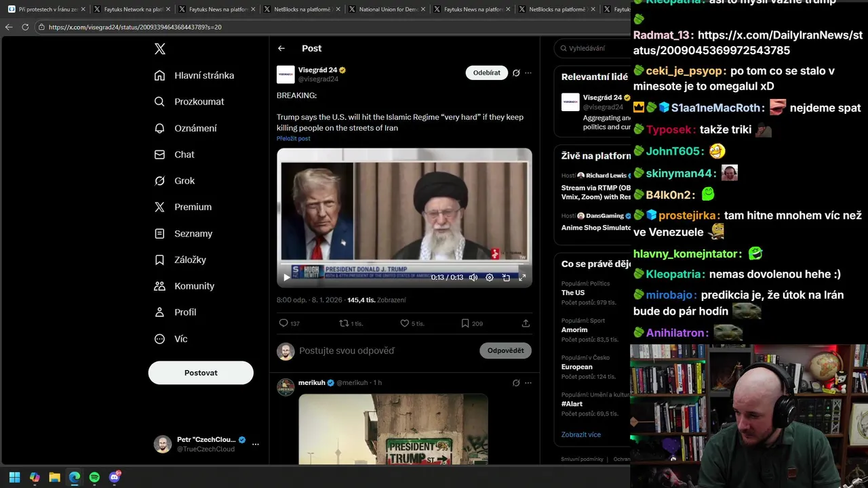Open Grok in the sidebar
Image resolution: width=868 pixels, height=488 pixels.
coord(174,181)
